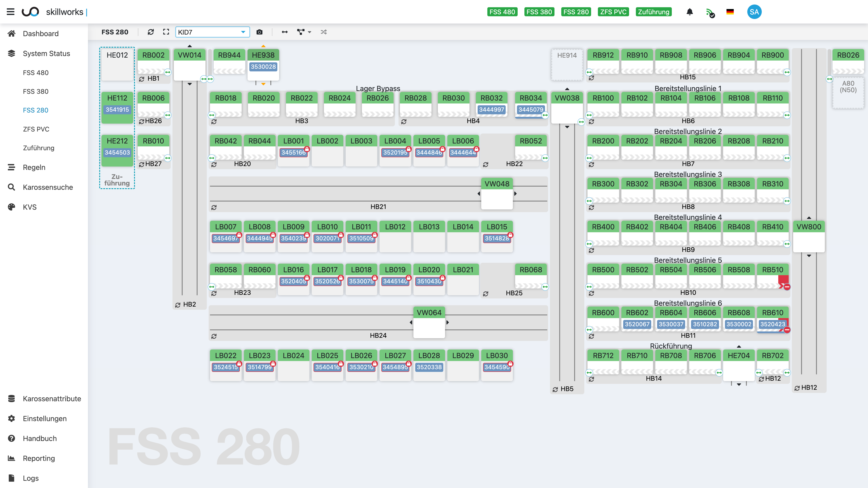Click the refresh icon in the FSS 280 toolbar

point(151,32)
